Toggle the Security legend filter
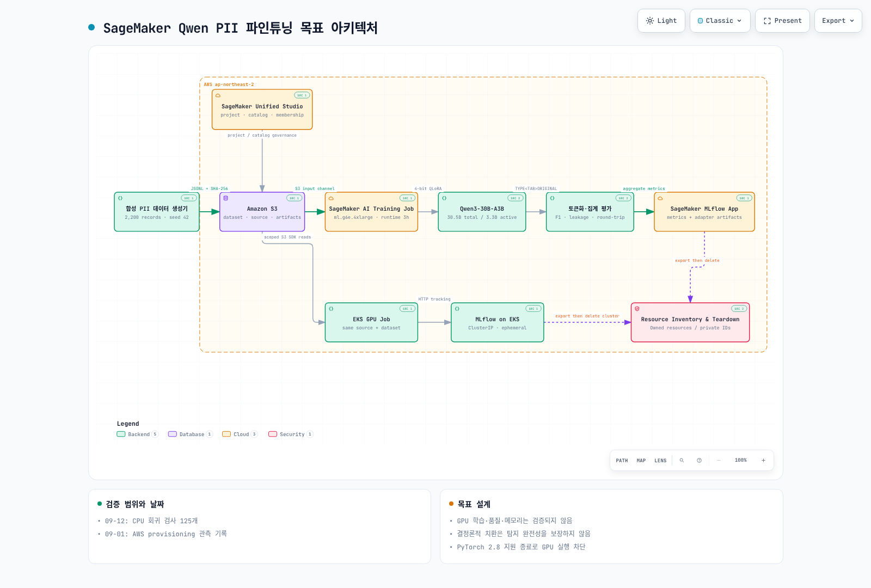The image size is (871, 588). [x=291, y=434]
